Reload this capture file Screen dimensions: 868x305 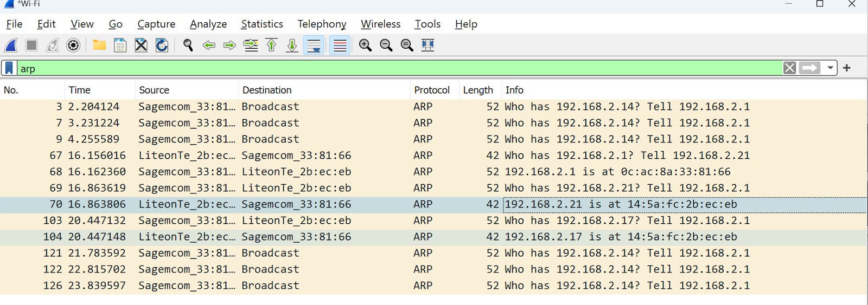point(162,45)
